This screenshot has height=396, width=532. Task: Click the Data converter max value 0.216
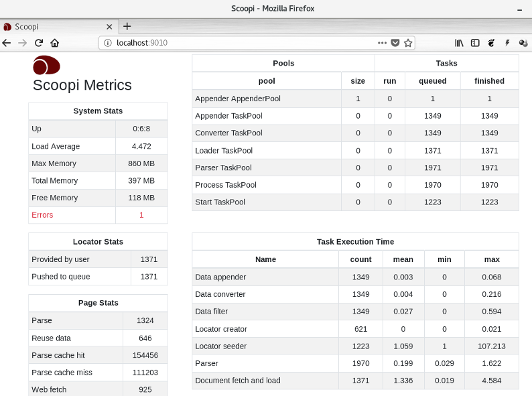pyautogui.click(x=491, y=294)
